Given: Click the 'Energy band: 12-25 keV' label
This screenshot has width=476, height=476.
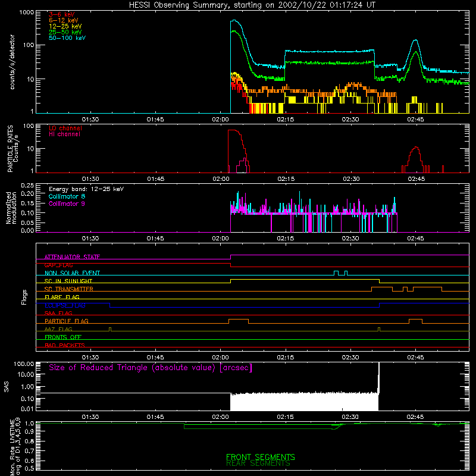Looking at the screenshot, I should 86,189.
